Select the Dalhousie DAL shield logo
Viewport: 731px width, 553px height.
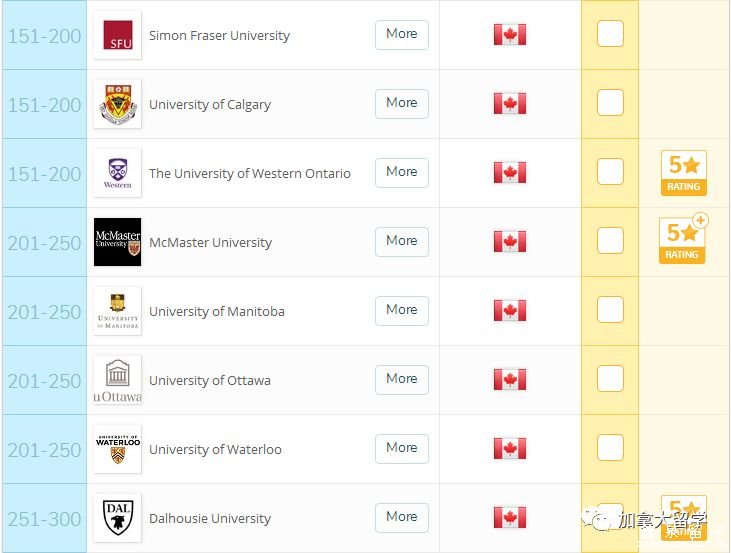(x=117, y=518)
